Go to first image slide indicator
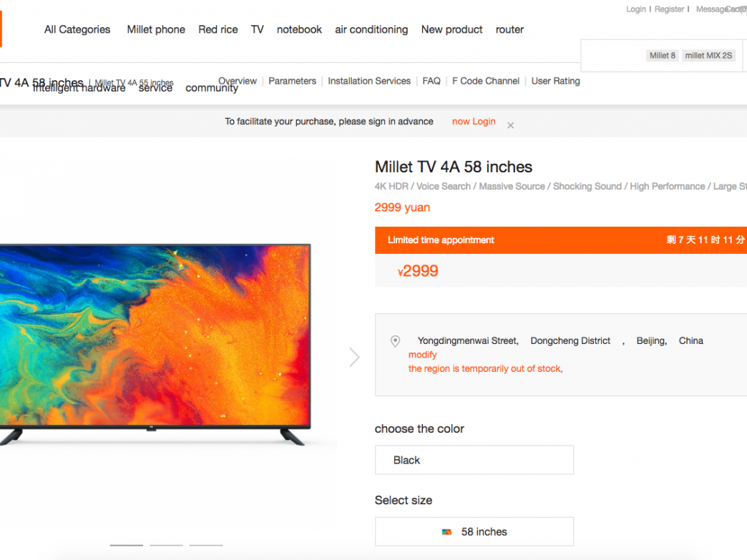Image resolution: width=747 pixels, height=560 pixels. pyautogui.click(x=126, y=545)
